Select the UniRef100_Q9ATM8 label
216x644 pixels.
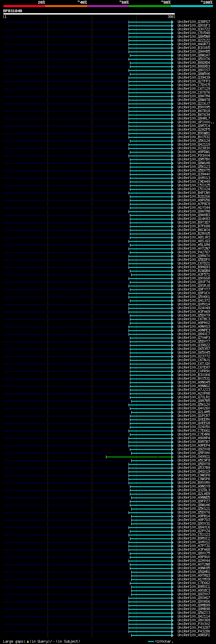tap(194, 211)
